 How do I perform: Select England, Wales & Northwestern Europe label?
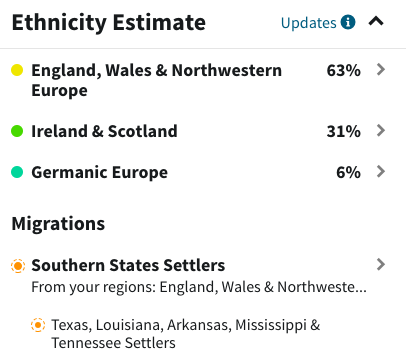[157, 80]
